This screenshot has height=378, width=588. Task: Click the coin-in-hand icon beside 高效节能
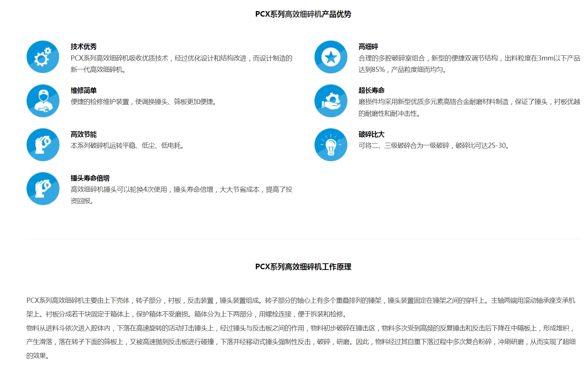(43, 145)
